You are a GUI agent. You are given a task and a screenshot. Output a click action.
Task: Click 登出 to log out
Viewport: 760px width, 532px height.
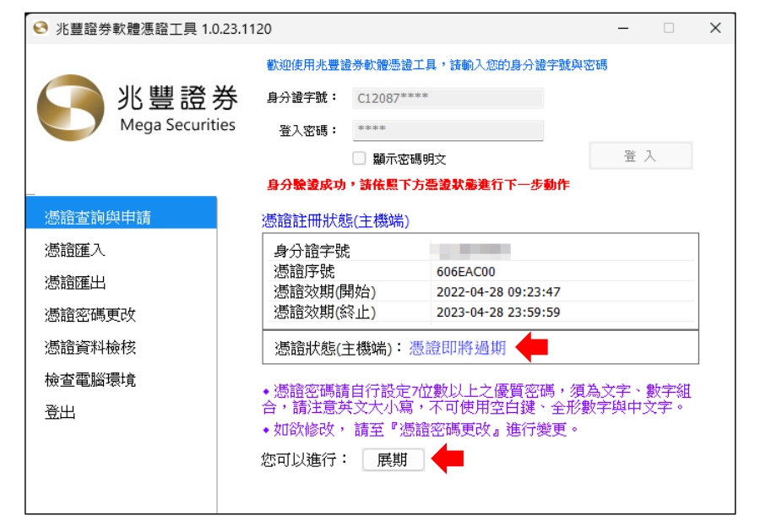[x=60, y=412]
